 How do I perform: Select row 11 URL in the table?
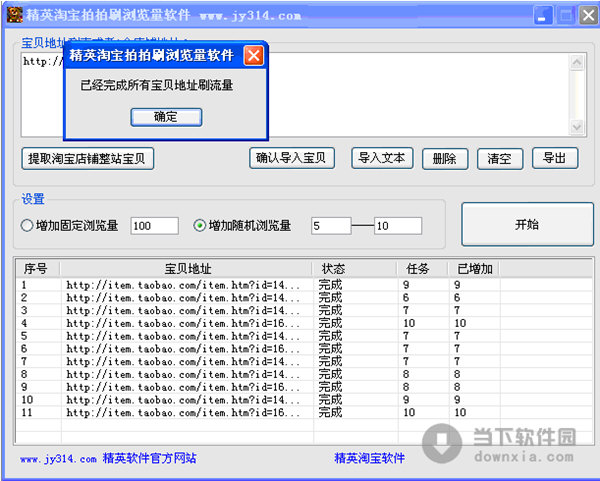[x=183, y=413]
